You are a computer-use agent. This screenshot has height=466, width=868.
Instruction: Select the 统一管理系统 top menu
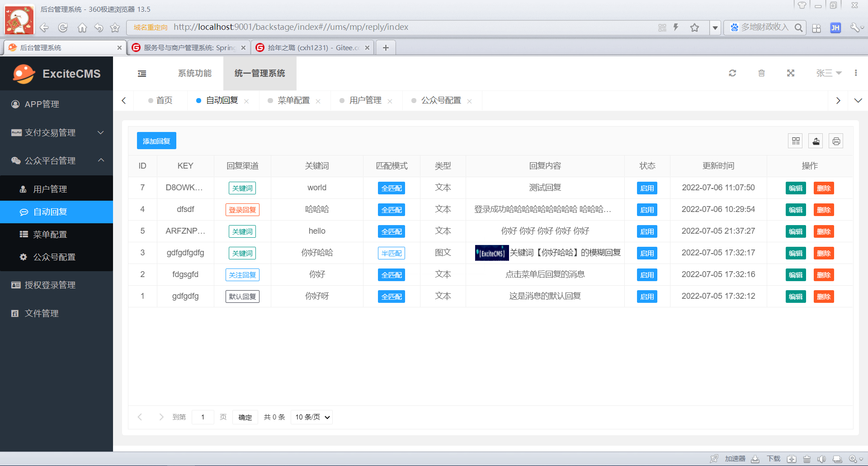259,73
